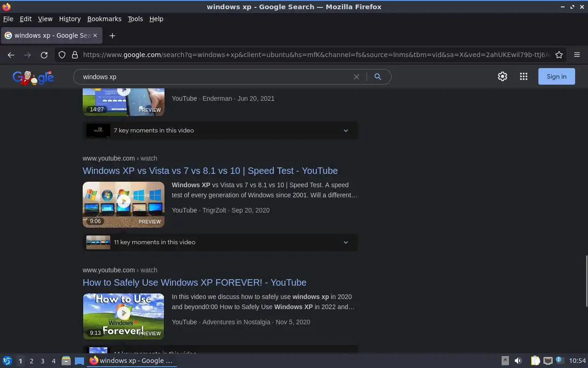This screenshot has height=368, width=588.
Task: Click 'Enderman · Jun 20, 2021' source text
Action: point(238,98)
